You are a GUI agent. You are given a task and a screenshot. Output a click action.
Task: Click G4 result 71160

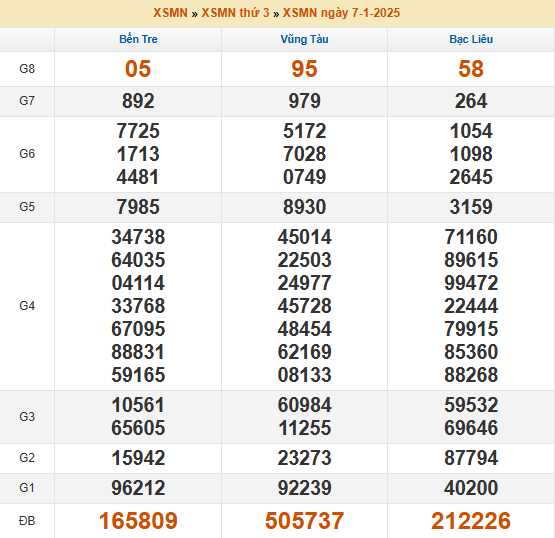[471, 237]
